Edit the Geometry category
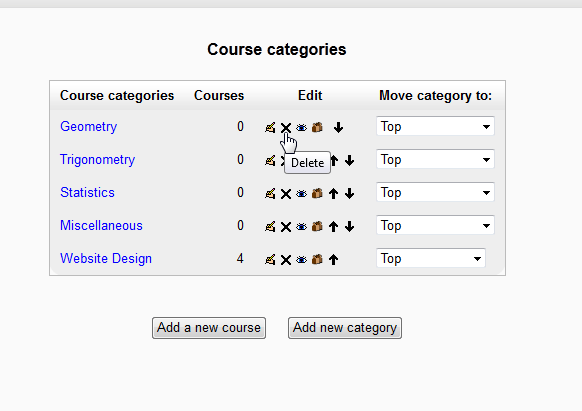582x411 pixels. tap(270, 127)
